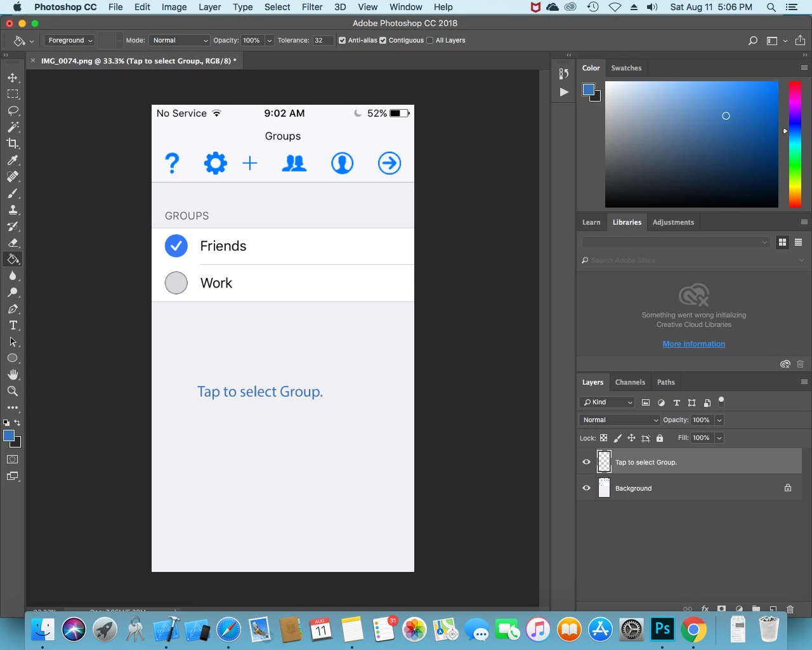The height and width of the screenshot is (650, 812).
Task: Select the Brush tool
Action: (13, 193)
